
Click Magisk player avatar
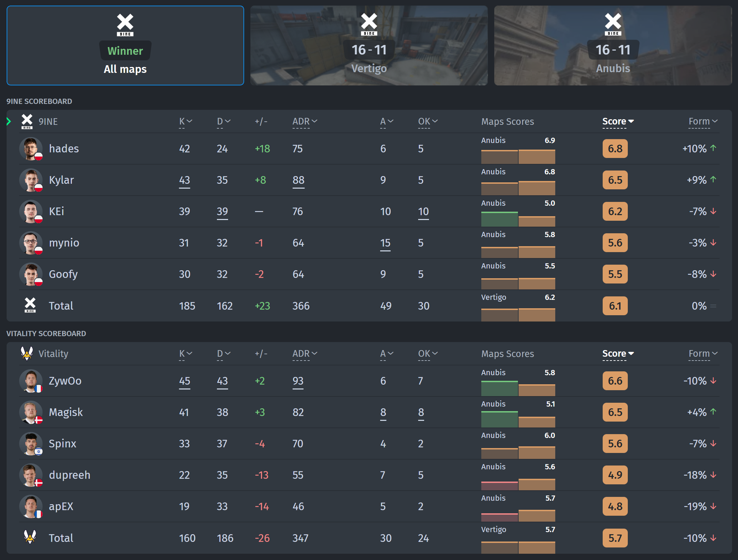click(31, 412)
